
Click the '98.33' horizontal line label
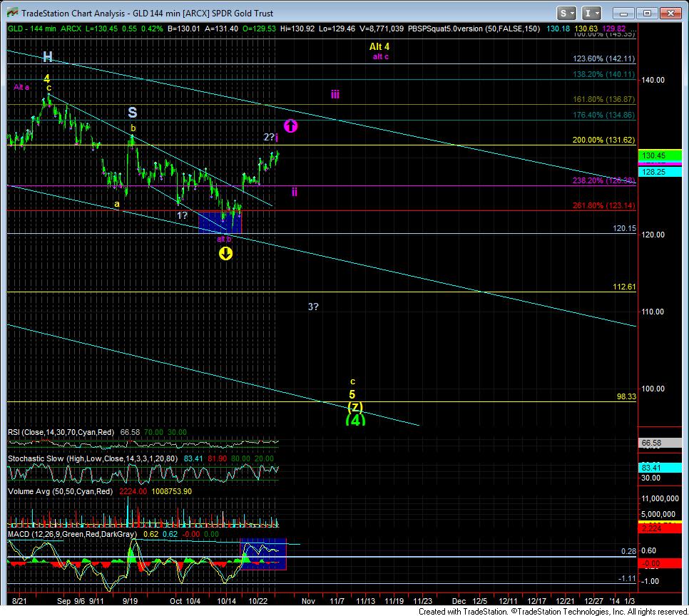[626, 396]
